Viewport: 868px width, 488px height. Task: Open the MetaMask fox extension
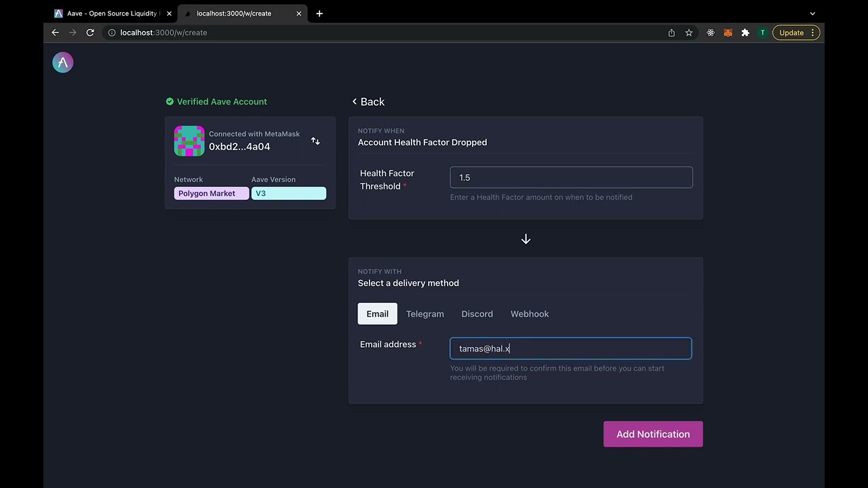(728, 33)
